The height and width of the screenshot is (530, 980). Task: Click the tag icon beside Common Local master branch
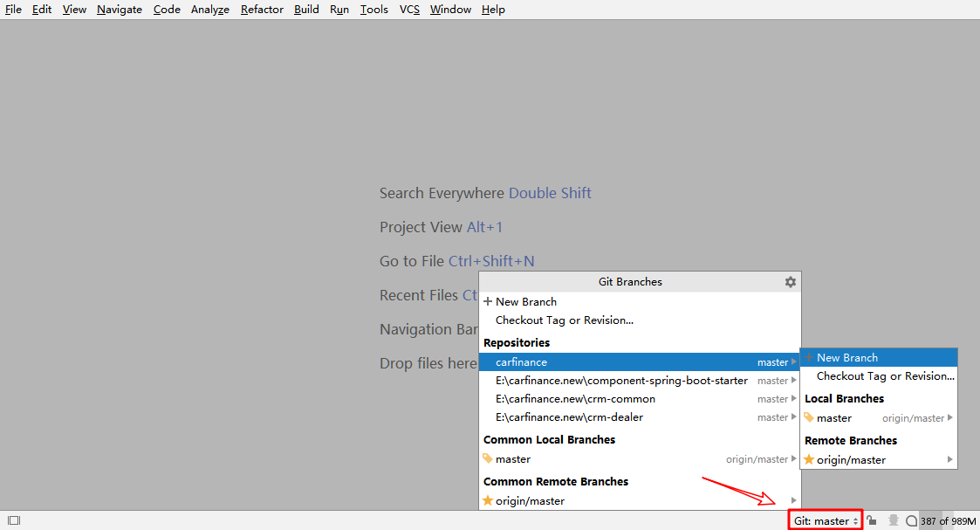coord(488,458)
